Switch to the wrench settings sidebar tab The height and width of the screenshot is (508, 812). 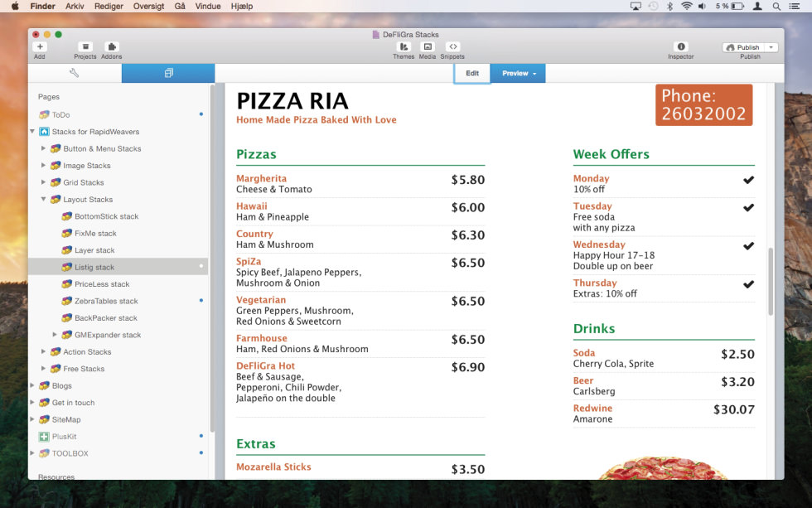coord(75,73)
